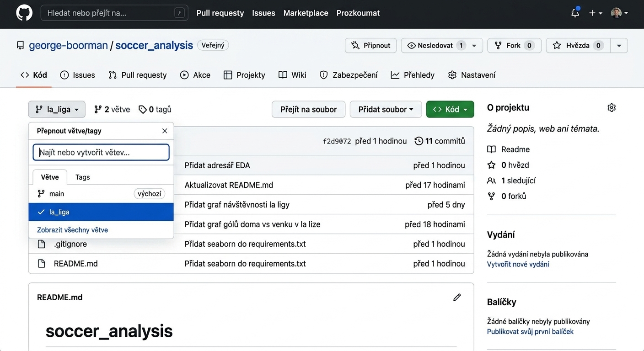
Task: Open the Přehledy tab
Action: coord(413,75)
